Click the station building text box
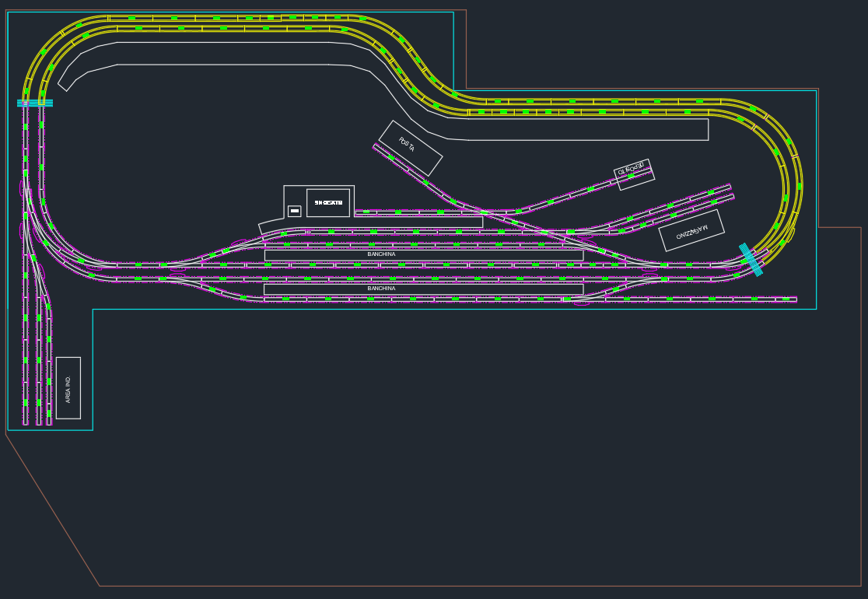Viewport: 868px width, 599px height. [327, 202]
